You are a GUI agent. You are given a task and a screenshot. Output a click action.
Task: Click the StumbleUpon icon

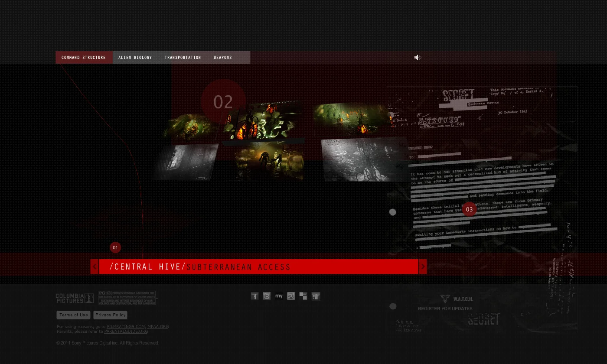pyautogui.click(x=291, y=296)
